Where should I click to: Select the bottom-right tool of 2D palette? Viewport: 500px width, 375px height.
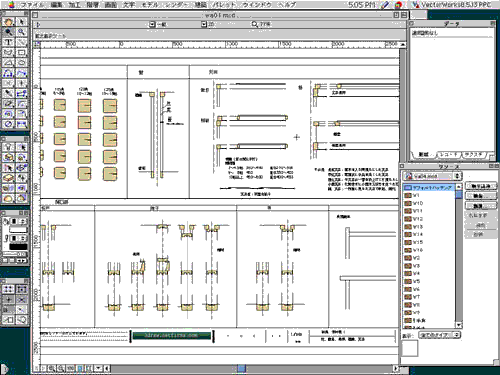(21, 124)
